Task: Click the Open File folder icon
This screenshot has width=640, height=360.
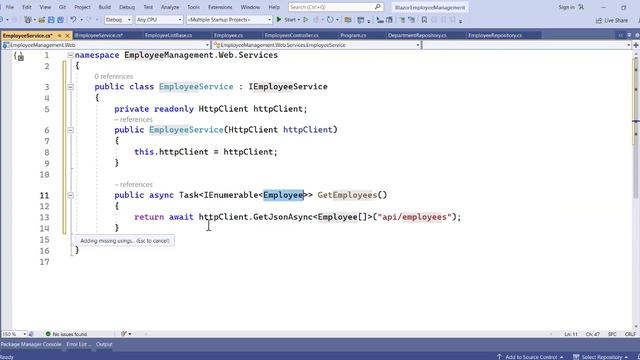Action: 42,20
